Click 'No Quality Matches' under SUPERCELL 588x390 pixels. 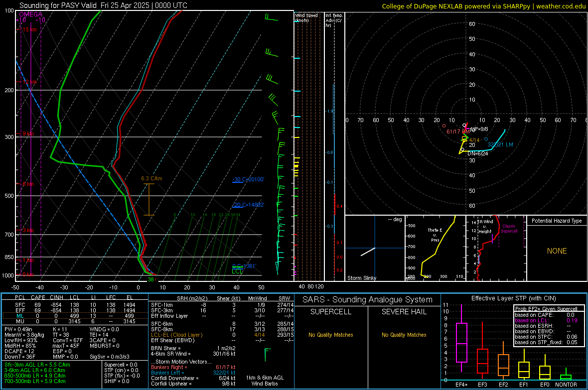tap(331, 335)
